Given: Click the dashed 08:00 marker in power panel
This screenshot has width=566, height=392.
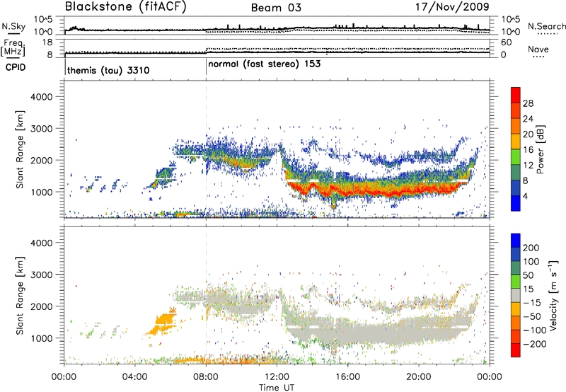Looking at the screenshot, I should tap(206, 149).
